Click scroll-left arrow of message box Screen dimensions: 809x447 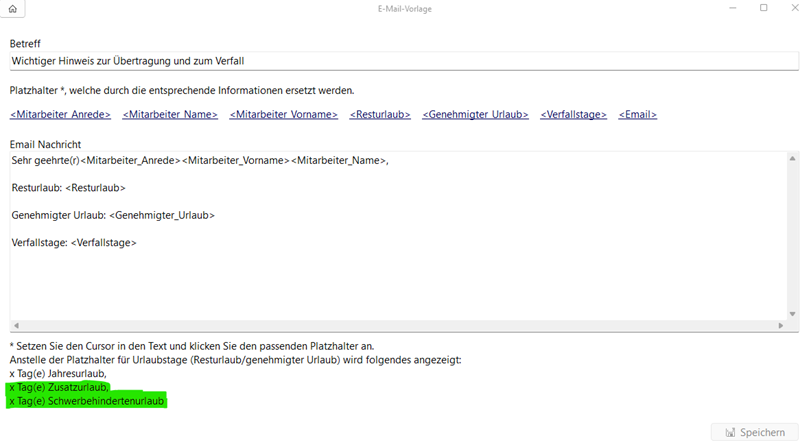(16, 326)
